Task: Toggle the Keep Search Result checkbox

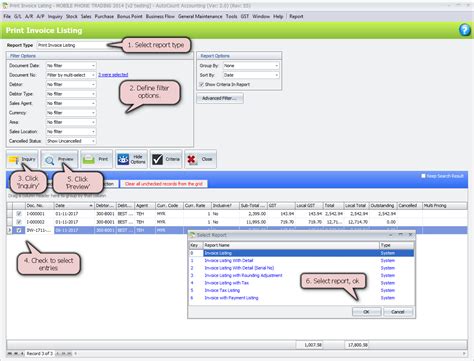Action: pyautogui.click(x=423, y=176)
